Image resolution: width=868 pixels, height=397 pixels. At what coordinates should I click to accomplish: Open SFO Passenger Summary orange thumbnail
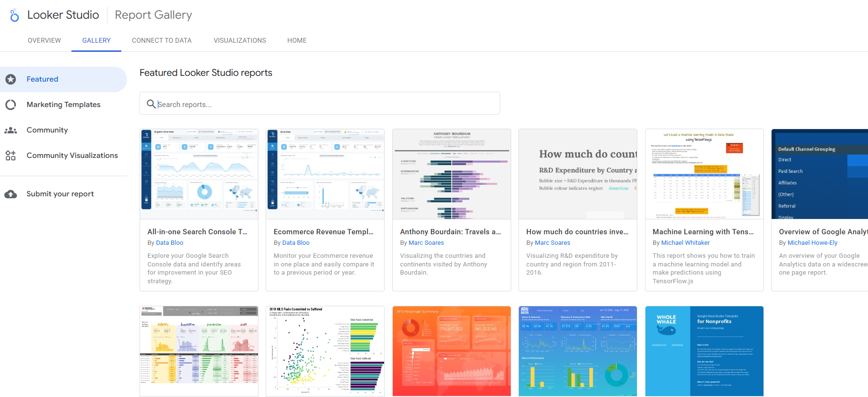(x=452, y=351)
